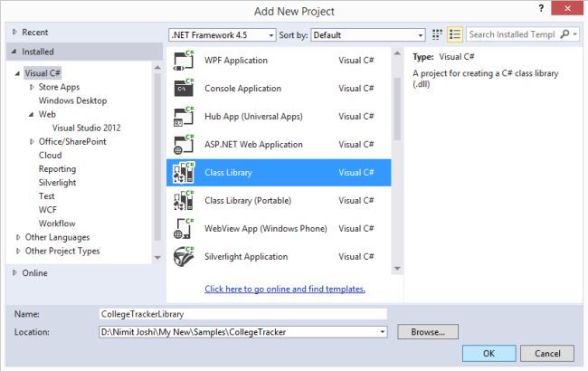Click the OK button

pyautogui.click(x=489, y=354)
